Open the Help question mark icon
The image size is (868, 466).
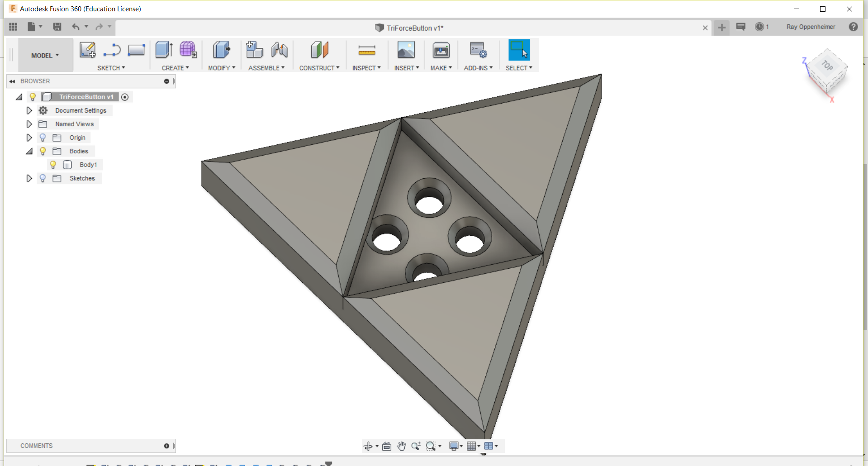tap(854, 27)
